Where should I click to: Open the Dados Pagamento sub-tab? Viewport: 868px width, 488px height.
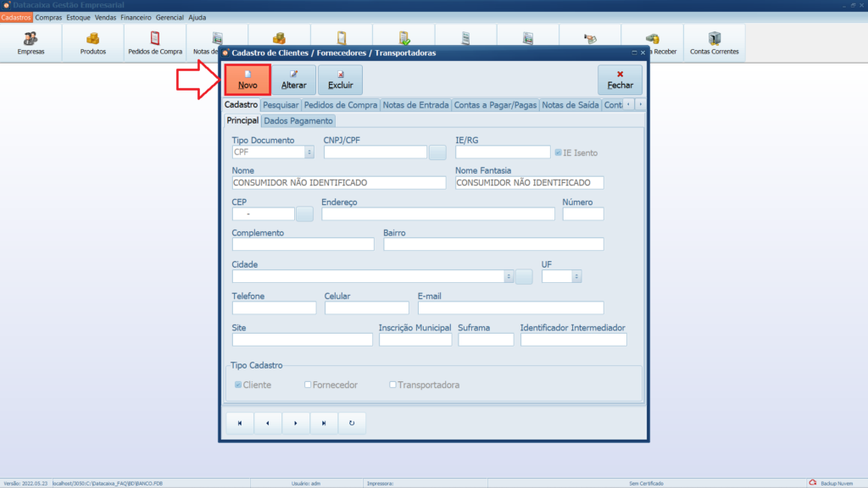[298, 121]
